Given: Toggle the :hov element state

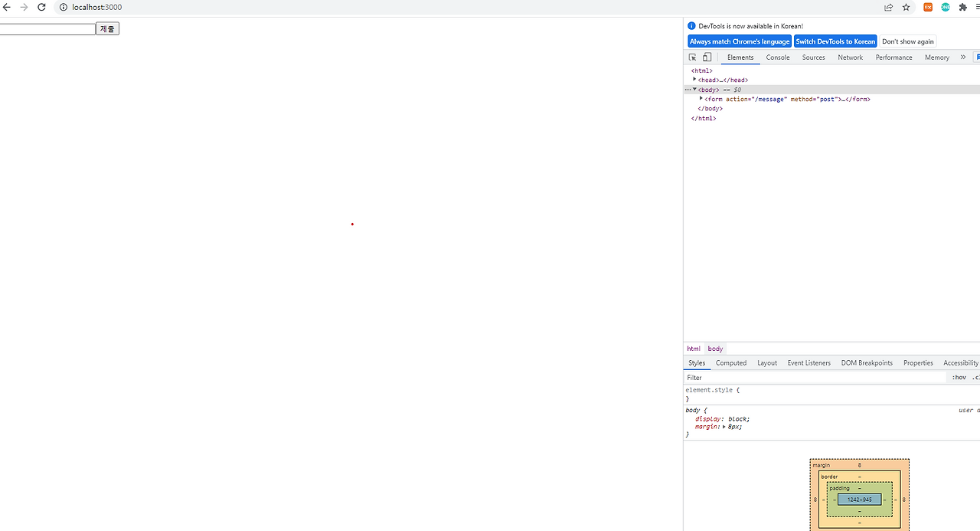Looking at the screenshot, I should pyautogui.click(x=959, y=378).
